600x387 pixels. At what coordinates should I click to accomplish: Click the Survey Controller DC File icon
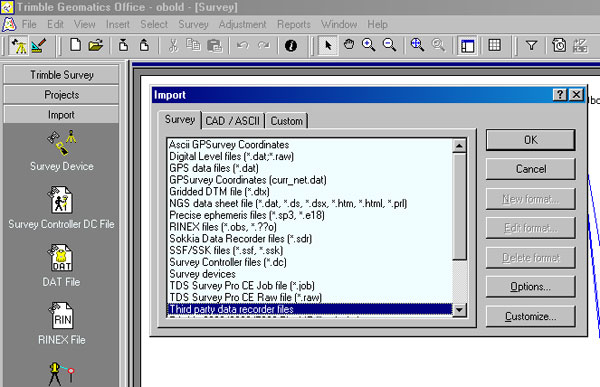60,200
